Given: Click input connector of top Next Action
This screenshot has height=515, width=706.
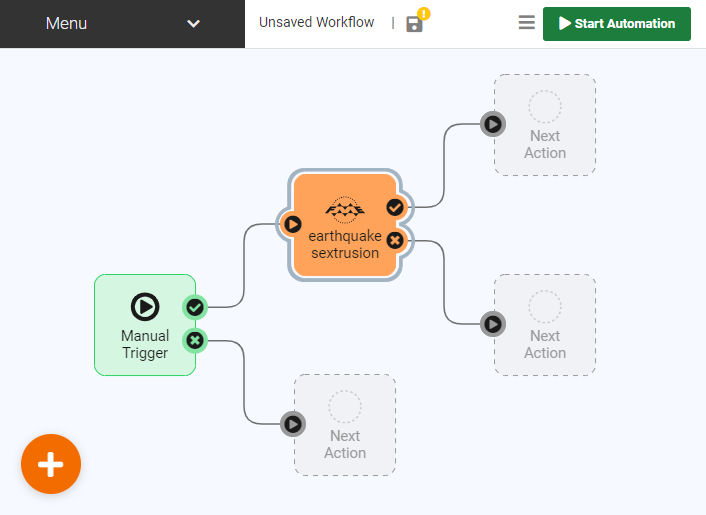Looking at the screenshot, I should [x=493, y=124].
